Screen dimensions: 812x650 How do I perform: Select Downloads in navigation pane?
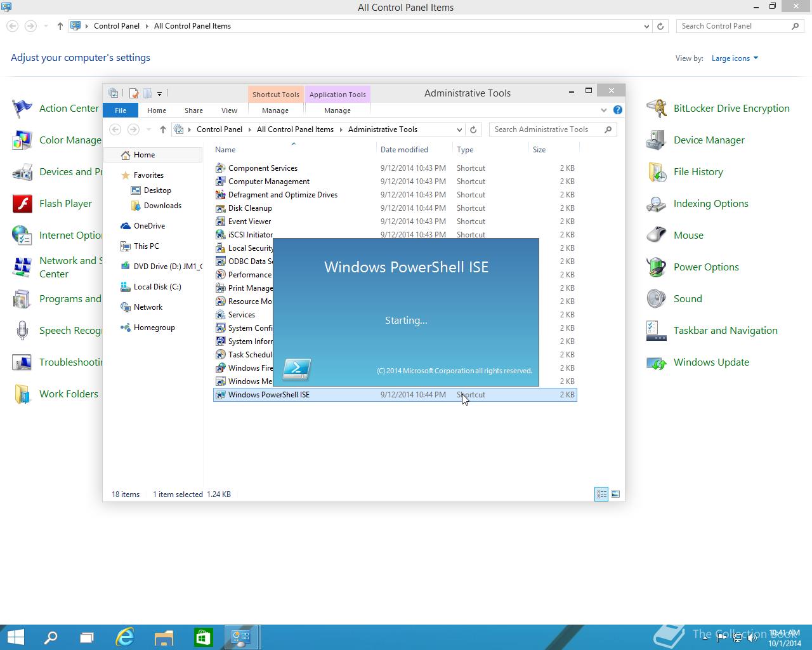click(x=162, y=206)
